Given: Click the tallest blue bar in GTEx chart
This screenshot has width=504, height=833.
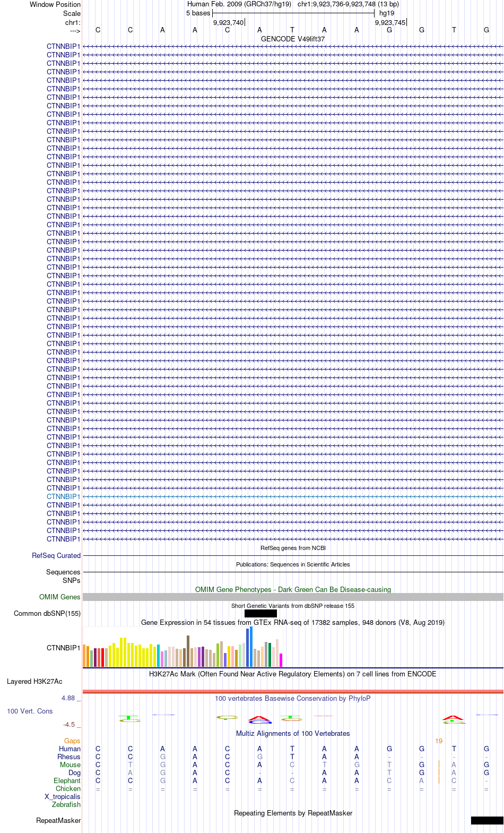Looking at the screenshot, I should 251,647.
